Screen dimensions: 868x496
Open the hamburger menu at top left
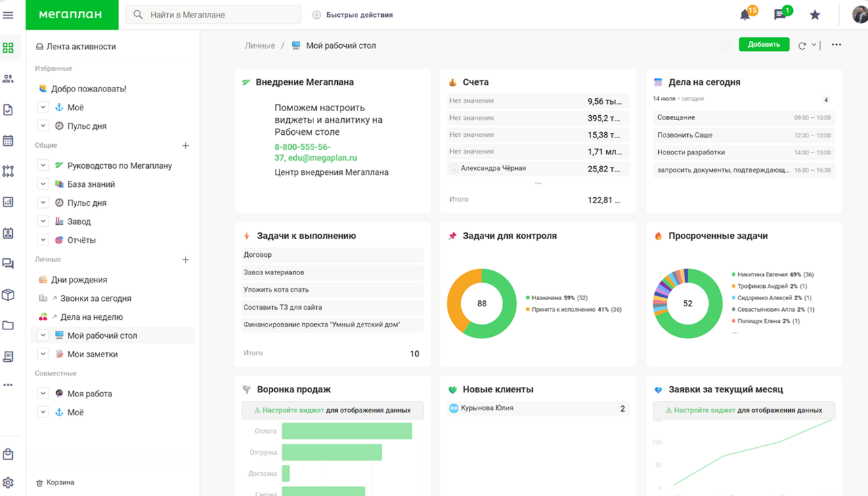coord(9,15)
